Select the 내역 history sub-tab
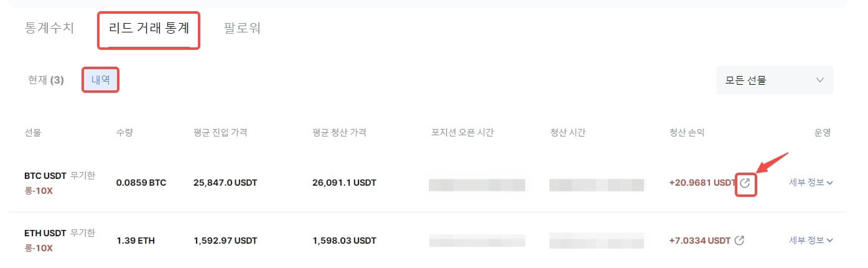Screen dimensions: 868x268 pyautogui.click(x=100, y=80)
